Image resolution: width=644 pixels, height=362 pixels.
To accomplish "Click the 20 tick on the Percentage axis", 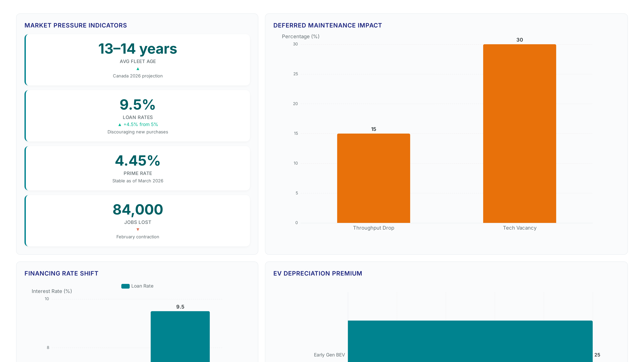I will (x=295, y=104).
